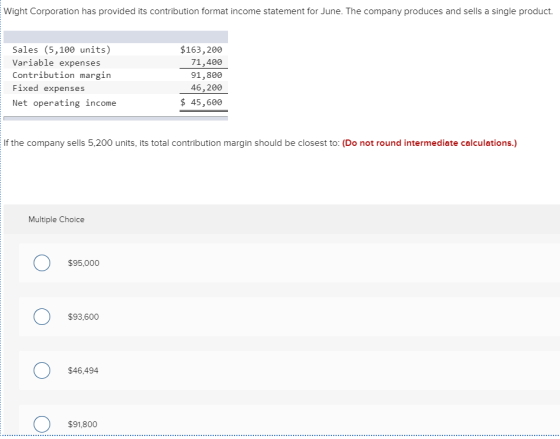Click the Wight Corporation intro sentence

278,11
